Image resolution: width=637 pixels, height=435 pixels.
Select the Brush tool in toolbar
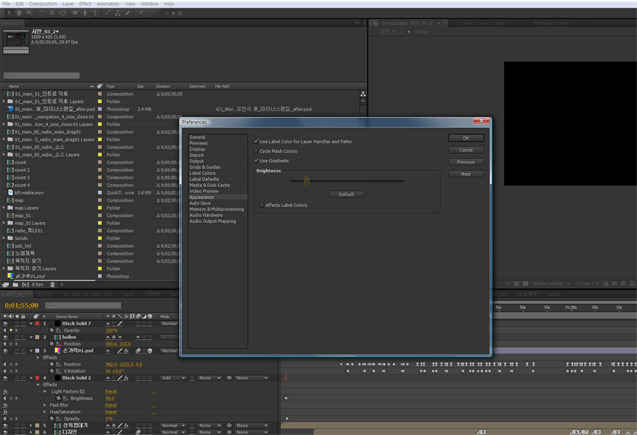[108, 13]
